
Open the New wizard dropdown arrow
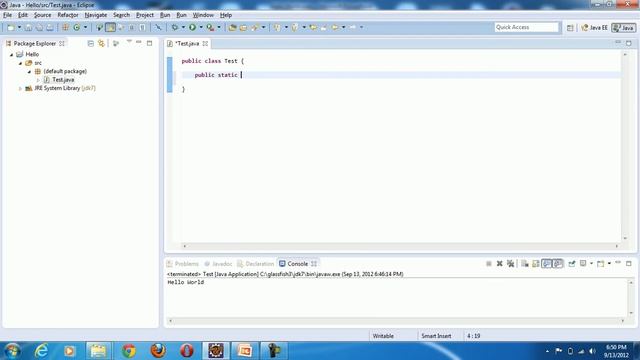pyautogui.click(x=19, y=27)
